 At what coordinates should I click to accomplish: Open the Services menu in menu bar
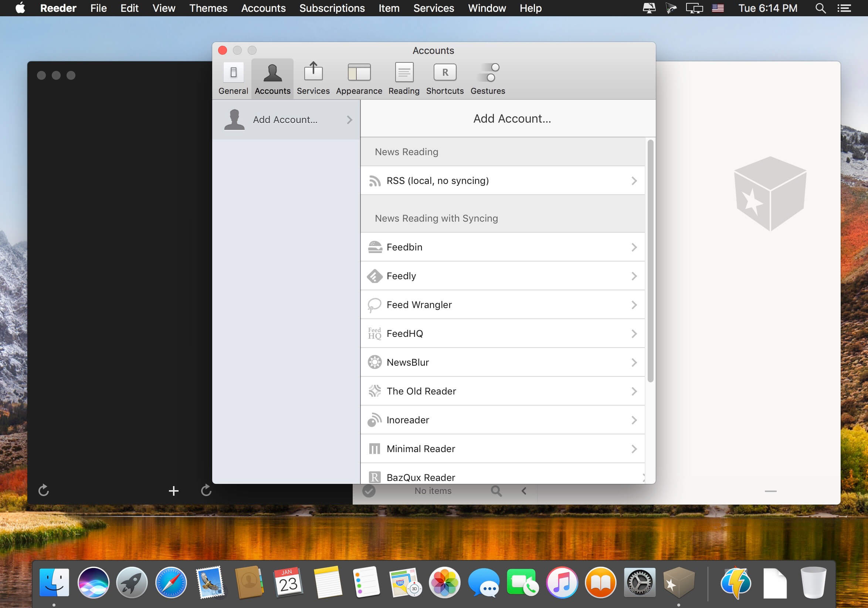[x=434, y=8]
